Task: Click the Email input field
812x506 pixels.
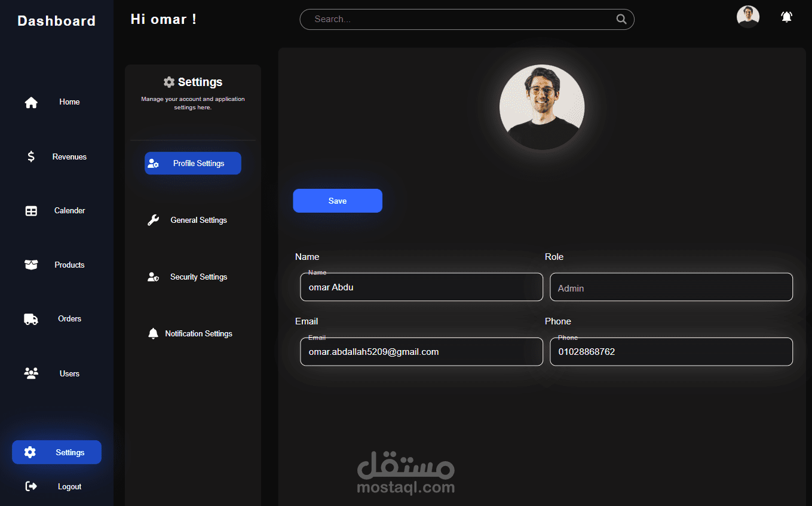Action: tap(422, 352)
